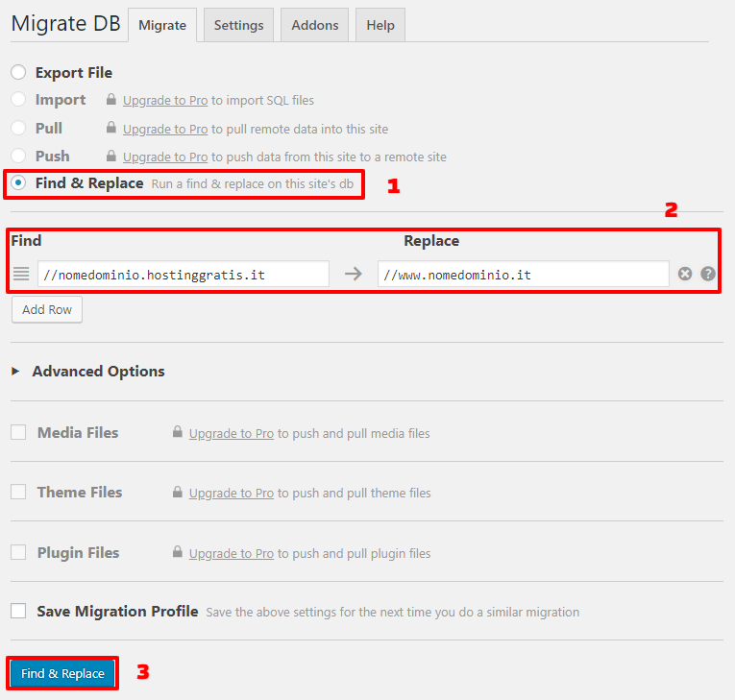Select the Pull radio button

(18, 128)
